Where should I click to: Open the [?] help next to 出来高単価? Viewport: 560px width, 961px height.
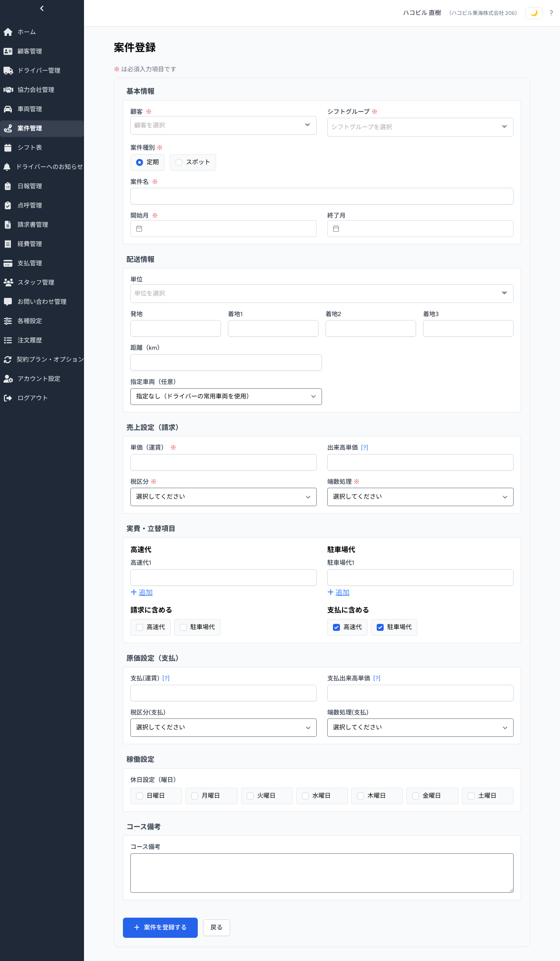pyautogui.click(x=364, y=447)
